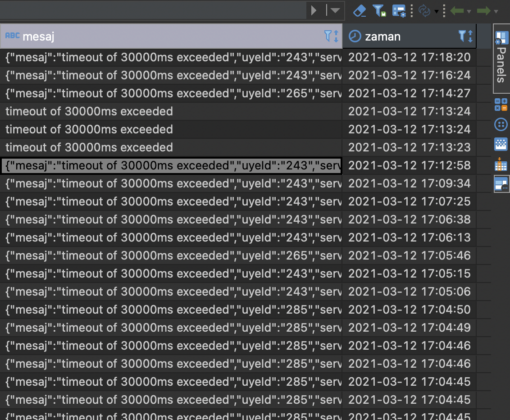Save the current filter settings with the funnel-and-disk icon

379,11
